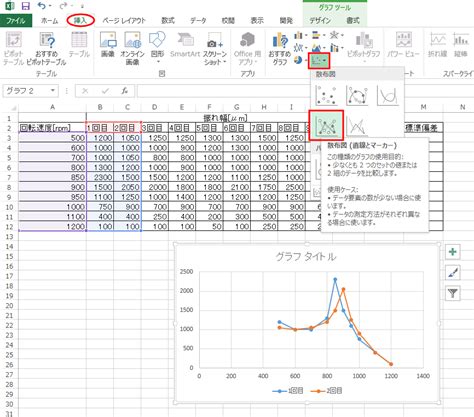Image resolution: width=474 pixels, height=417 pixels.
Task: Click the name box showing グラフ 2
Action: 26,91
